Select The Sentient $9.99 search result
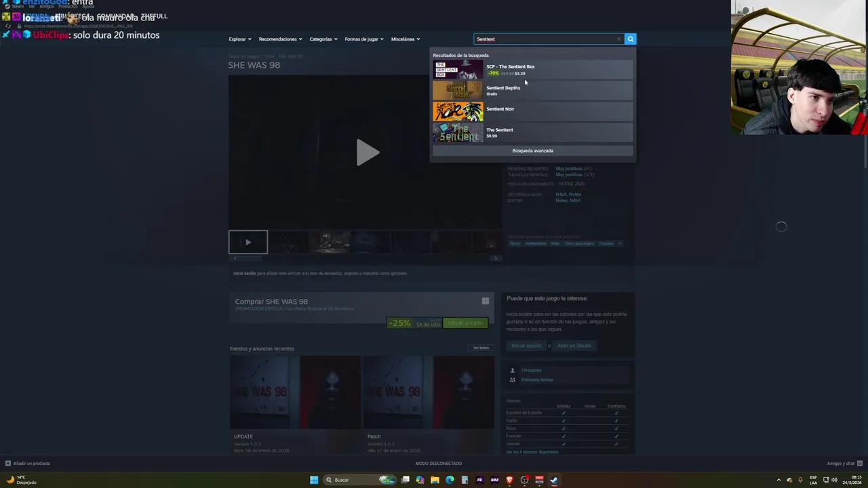The width and height of the screenshot is (868, 488). (x=532, y=132)
